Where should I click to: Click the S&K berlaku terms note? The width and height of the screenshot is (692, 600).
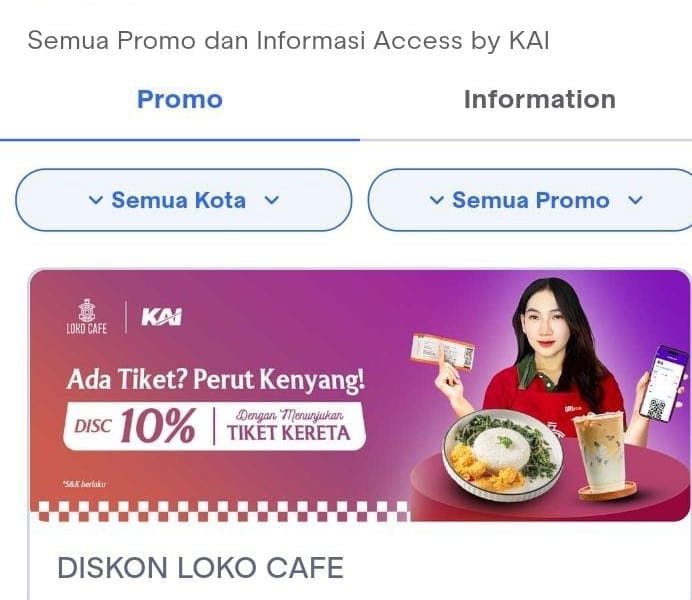point(84,484)
